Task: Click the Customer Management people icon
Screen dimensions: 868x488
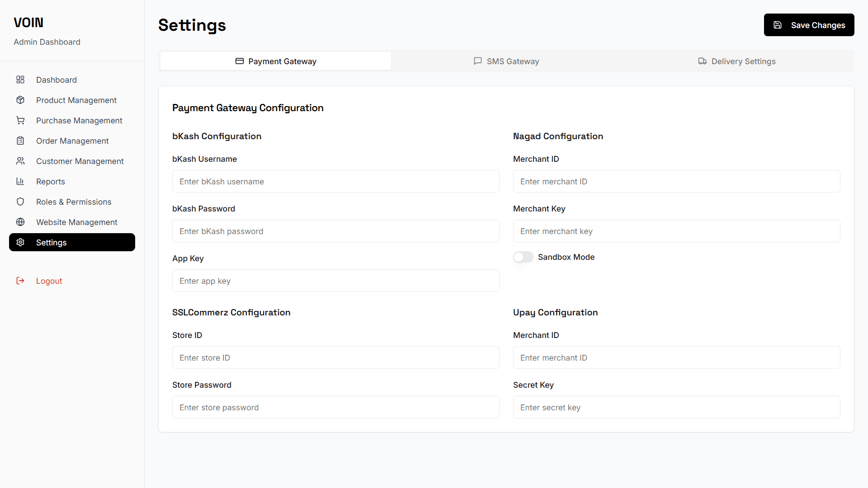Action: pyautogui.click(x=20, y=161)
